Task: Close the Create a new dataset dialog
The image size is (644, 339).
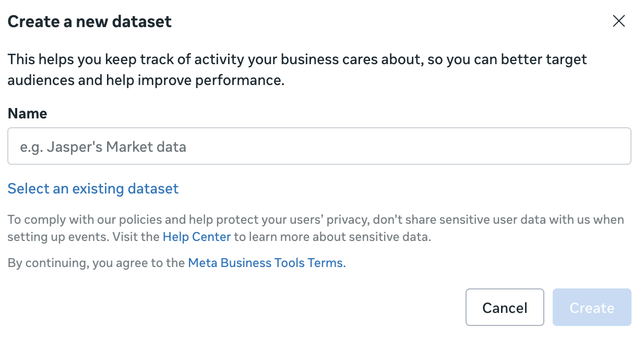Action: point(618,21)
